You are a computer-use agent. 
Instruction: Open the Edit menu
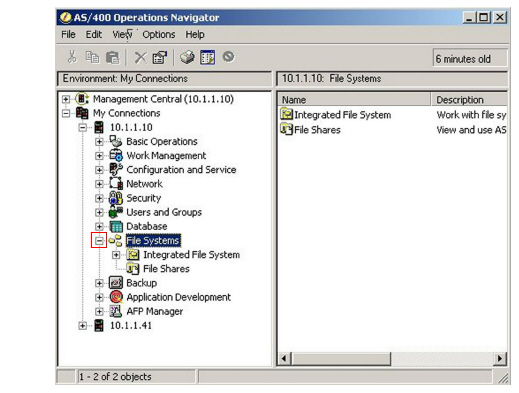pos(94,34)
